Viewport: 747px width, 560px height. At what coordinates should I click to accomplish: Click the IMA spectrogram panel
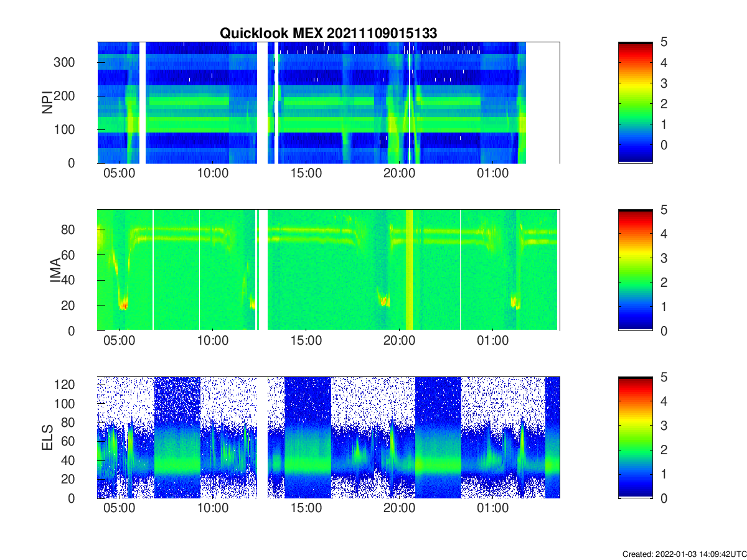[328, 270]
